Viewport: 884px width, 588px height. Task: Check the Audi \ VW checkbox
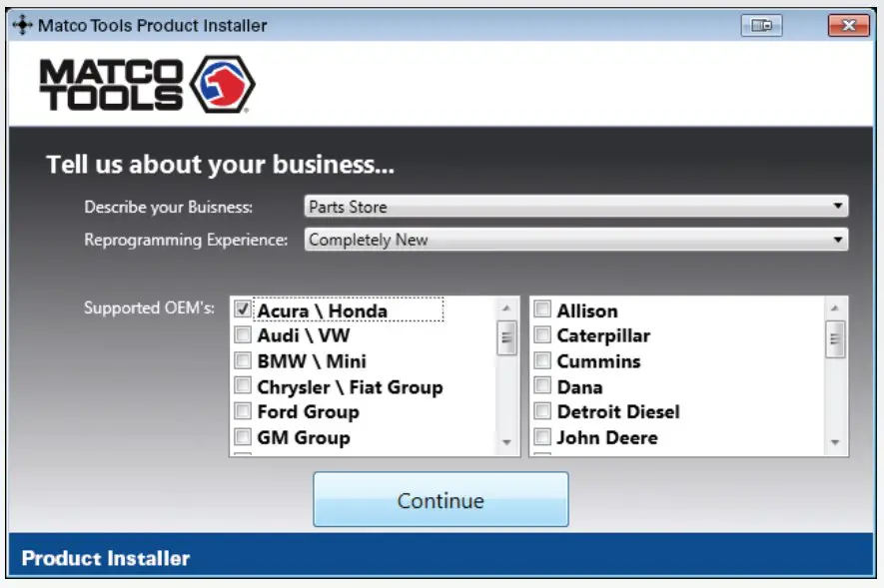click(243, 334)
